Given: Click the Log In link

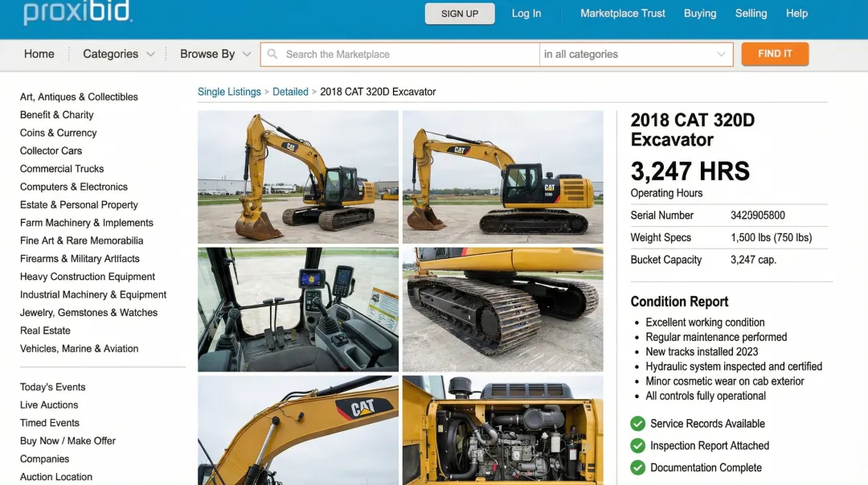Looking at the screenshot, I should (x=526, y=14).
